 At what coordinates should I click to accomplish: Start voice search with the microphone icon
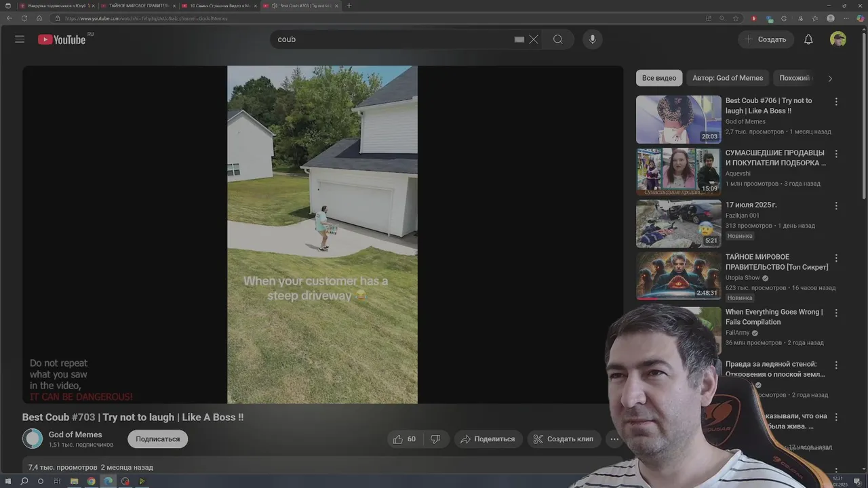coord(593,39)
